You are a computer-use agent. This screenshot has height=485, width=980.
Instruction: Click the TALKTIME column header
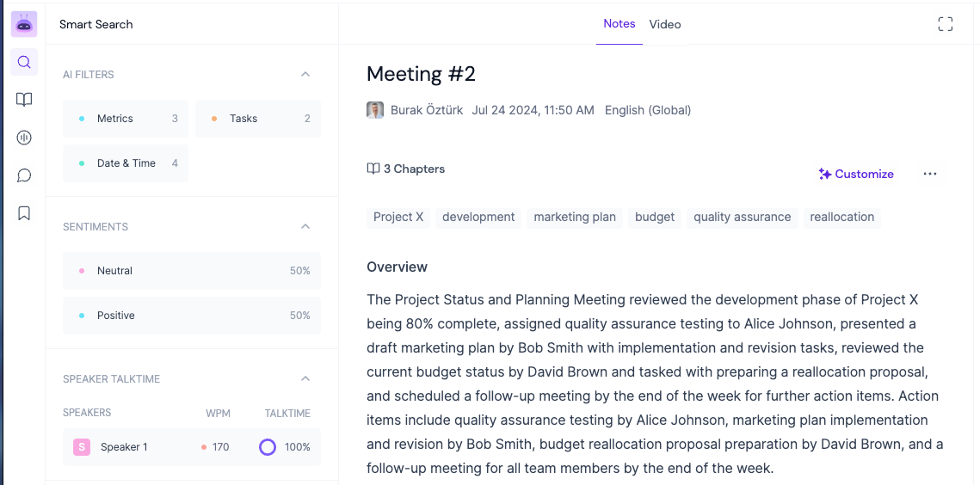(x=287, y=413)
